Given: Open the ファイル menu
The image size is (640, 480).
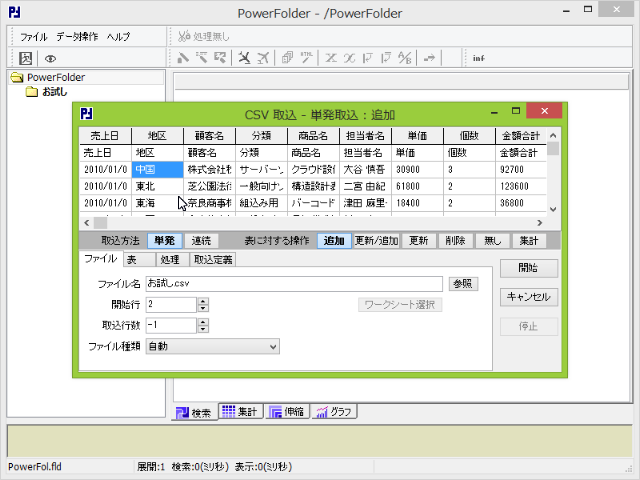Looking at the screenshot, I should pos(34,37).
